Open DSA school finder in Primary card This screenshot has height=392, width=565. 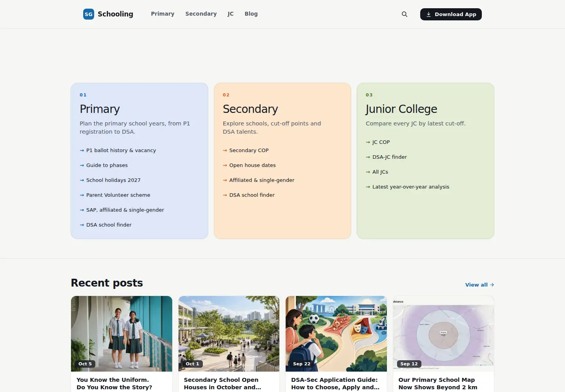106,225
